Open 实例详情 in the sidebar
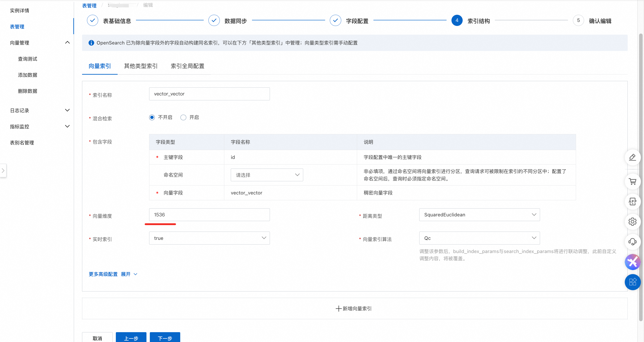Screen dimensions: 644x342 coord(19,11)
